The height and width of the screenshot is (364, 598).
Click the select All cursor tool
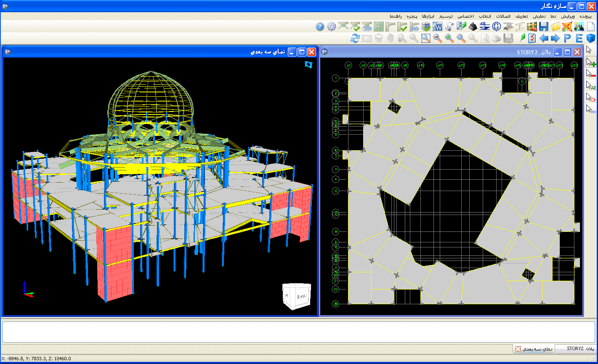(x=591, y=85)
